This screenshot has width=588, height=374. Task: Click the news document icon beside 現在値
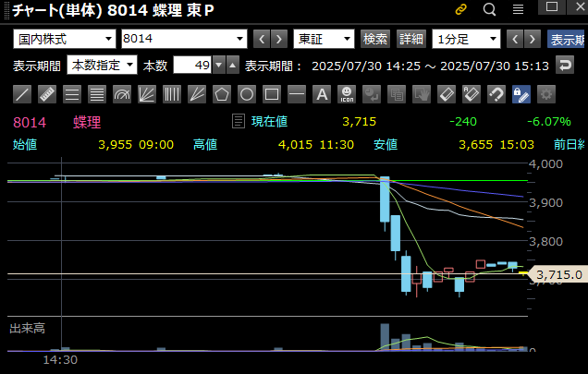point(239,121)
